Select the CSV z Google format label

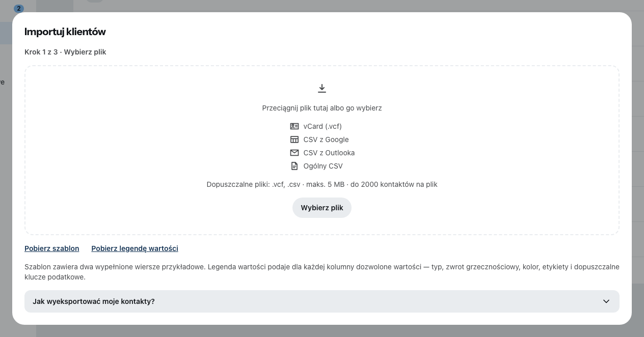click(x=326, y=139)
